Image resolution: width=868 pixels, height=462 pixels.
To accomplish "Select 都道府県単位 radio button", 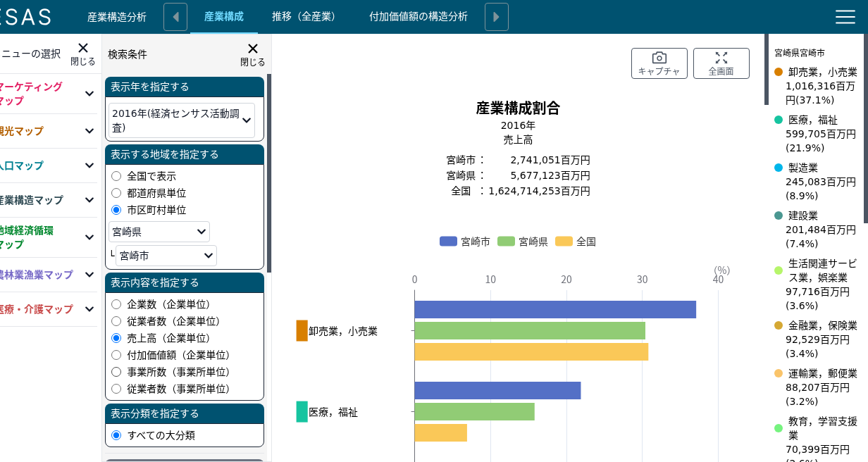I will (x=116, y=193).
